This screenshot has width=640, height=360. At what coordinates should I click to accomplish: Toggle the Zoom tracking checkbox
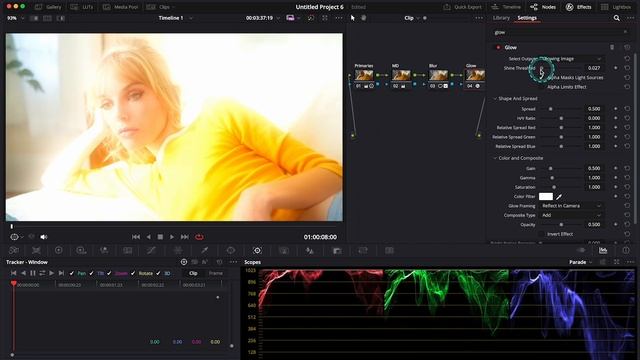coord(109,273)
